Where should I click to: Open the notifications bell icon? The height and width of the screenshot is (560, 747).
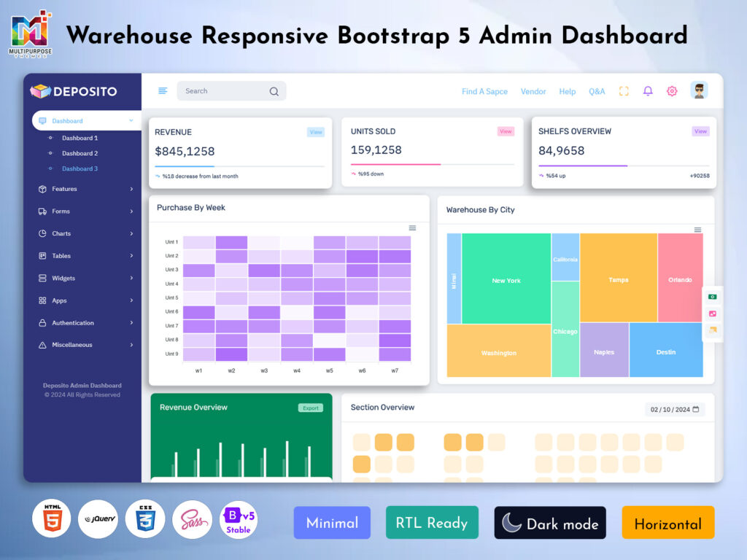point(648,91)
